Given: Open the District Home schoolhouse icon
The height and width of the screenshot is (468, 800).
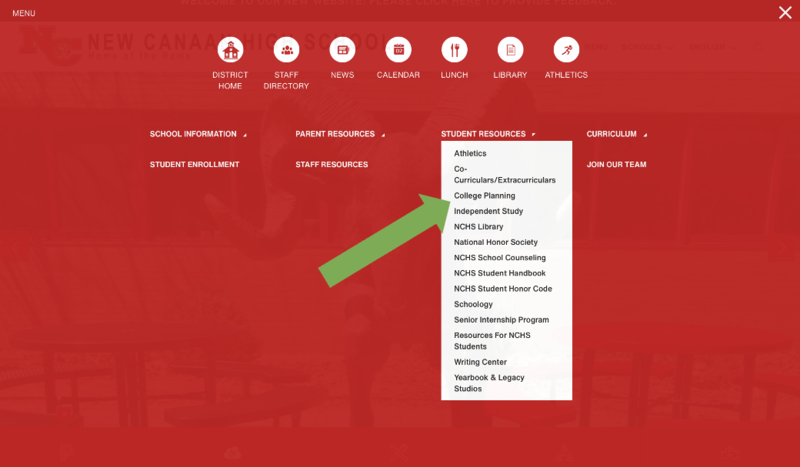Looking at the screenshot, I should click(230, 50).
